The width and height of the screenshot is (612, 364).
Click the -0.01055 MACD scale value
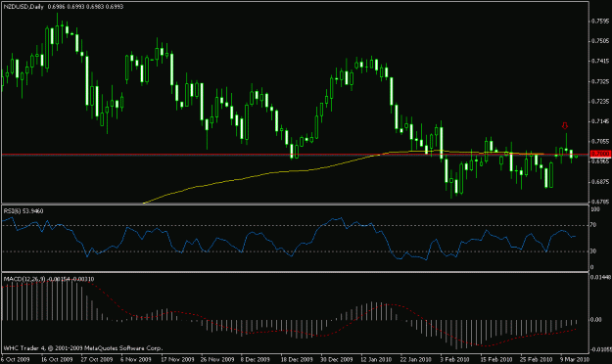(601, 349)
